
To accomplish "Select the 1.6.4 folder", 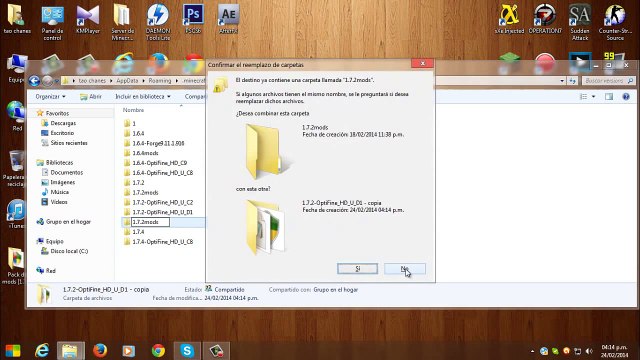I will tap(138, 133).
